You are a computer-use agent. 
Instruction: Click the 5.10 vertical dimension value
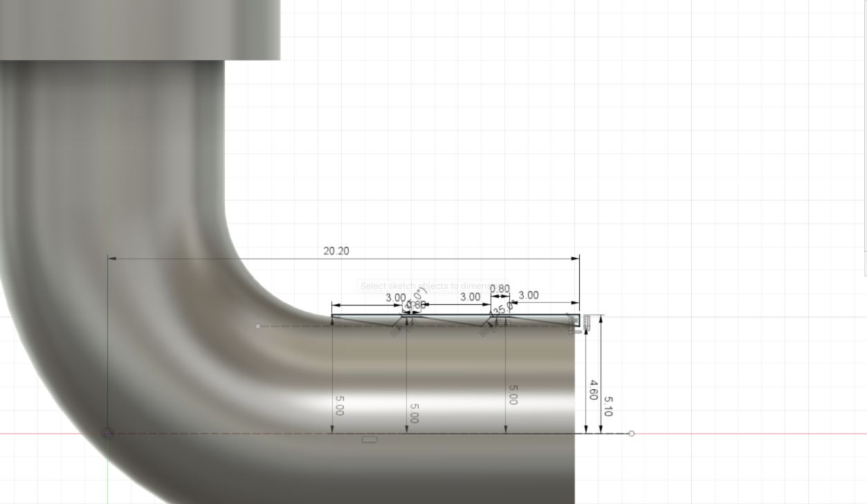point(608,405)
